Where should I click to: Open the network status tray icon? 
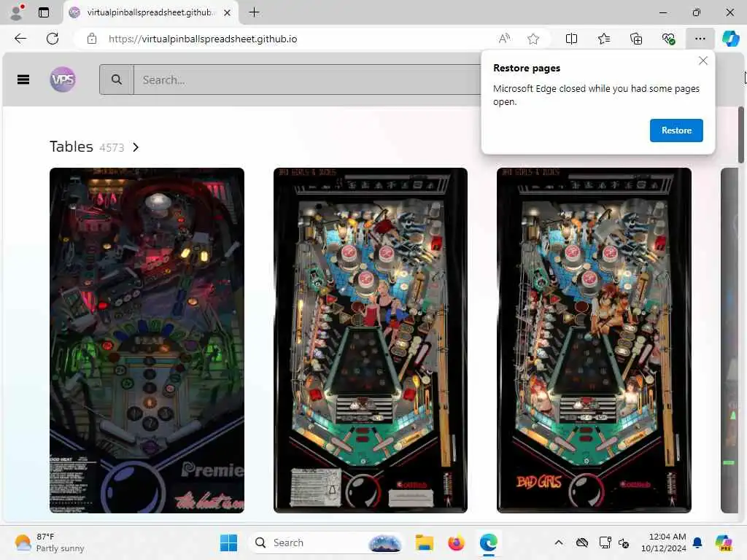(x=605, y=542)
